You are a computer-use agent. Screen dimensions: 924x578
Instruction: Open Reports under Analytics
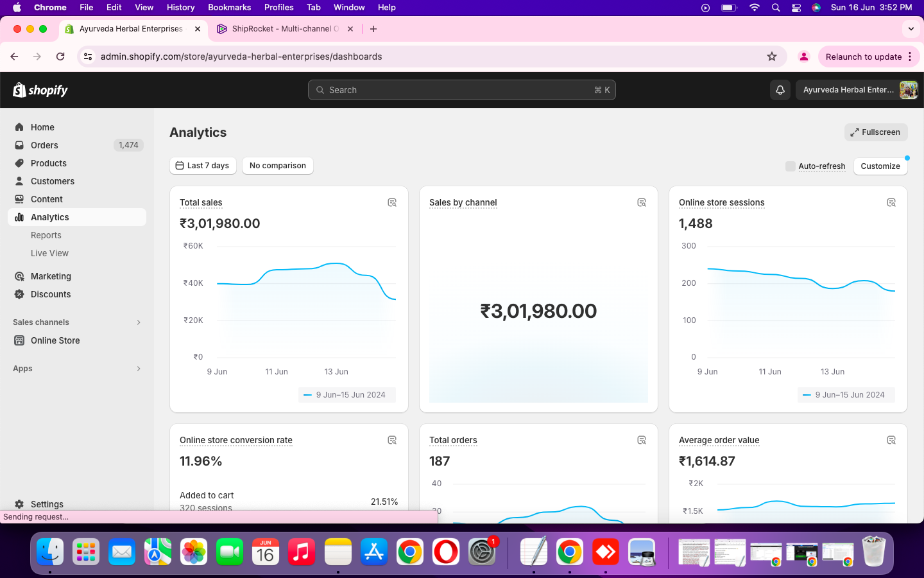46,235
